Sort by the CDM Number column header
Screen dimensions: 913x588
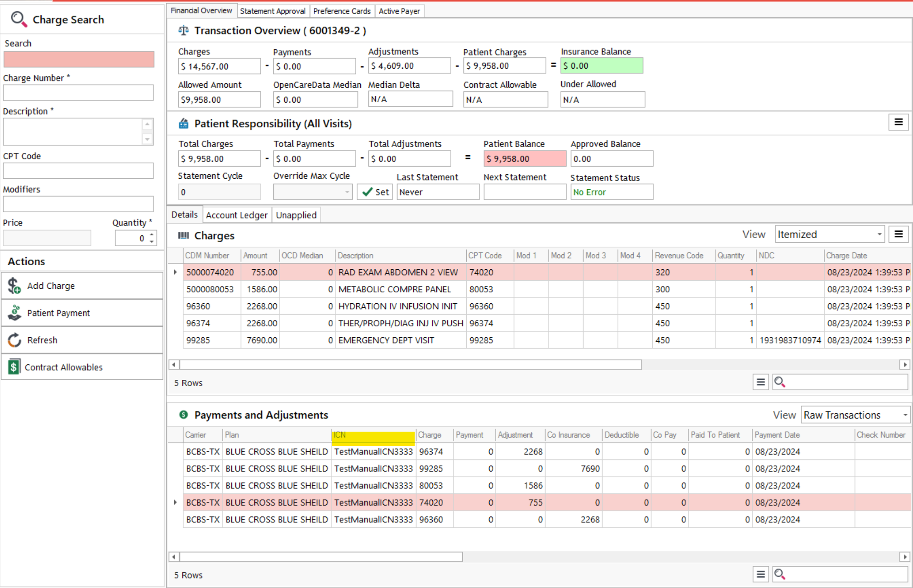point(212,255)
